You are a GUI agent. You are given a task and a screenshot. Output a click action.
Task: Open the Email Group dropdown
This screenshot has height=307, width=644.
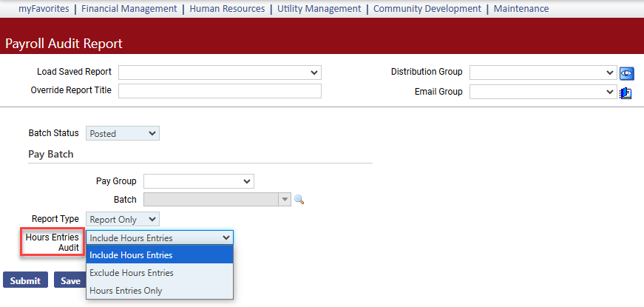[x=543, y=92]
